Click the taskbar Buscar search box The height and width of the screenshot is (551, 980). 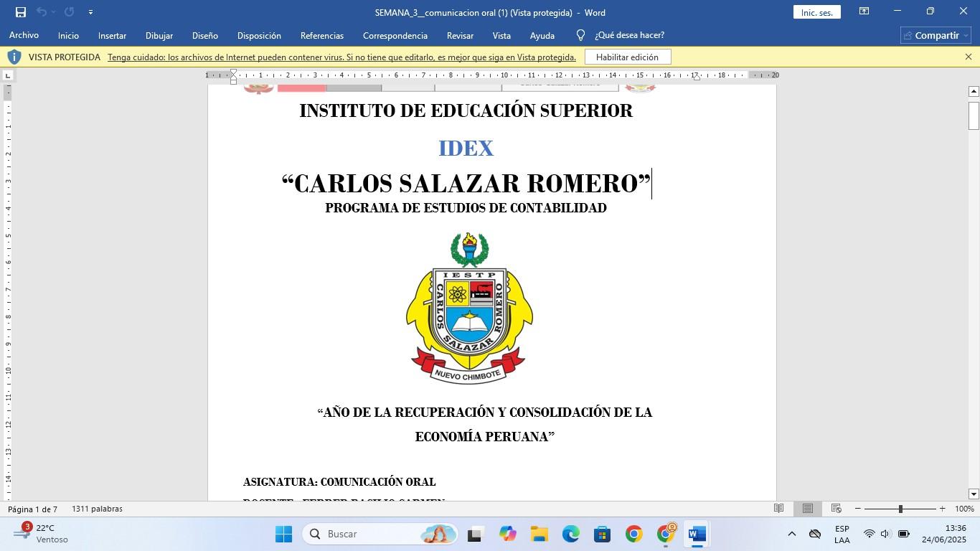click(380, 534)
